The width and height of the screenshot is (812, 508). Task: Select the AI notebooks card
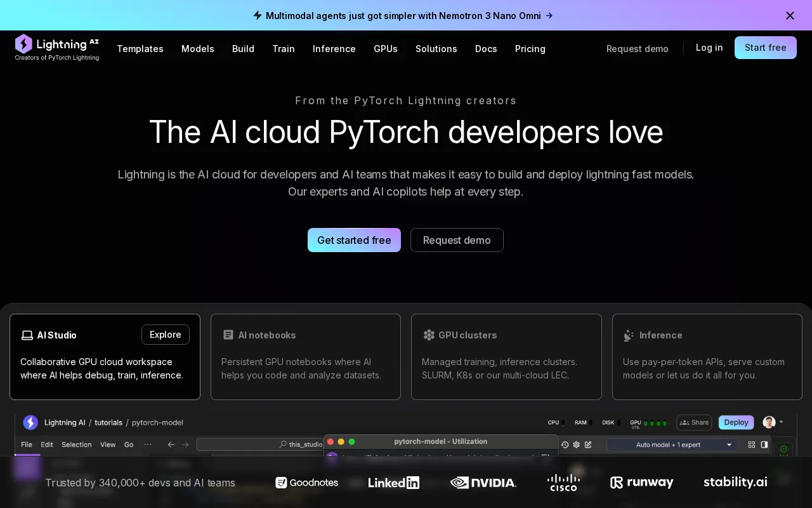[306, 357]
